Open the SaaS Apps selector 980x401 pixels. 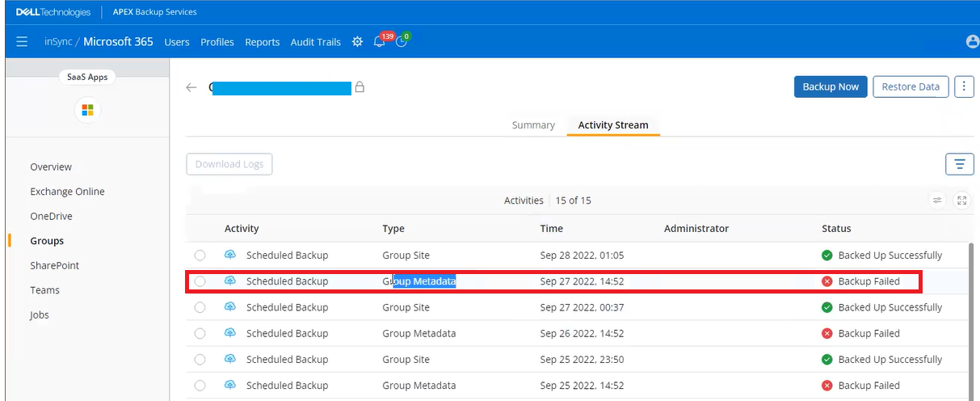[x=87, y=78]
